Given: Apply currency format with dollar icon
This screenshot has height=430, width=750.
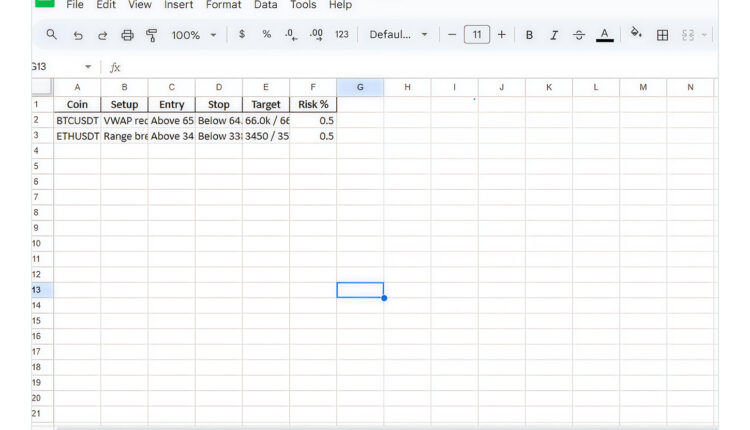Looking at the screenshot, I should click(x=242, y=35).
